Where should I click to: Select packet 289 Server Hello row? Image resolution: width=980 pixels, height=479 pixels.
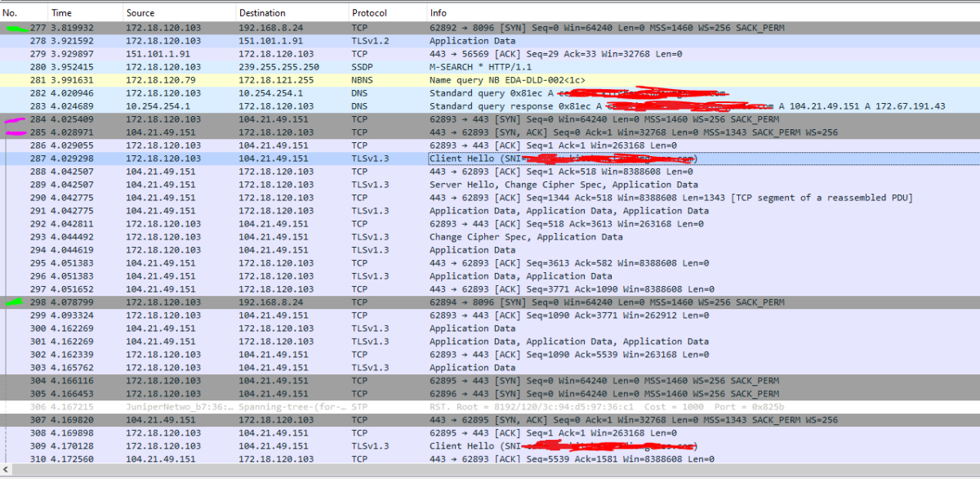490,185
